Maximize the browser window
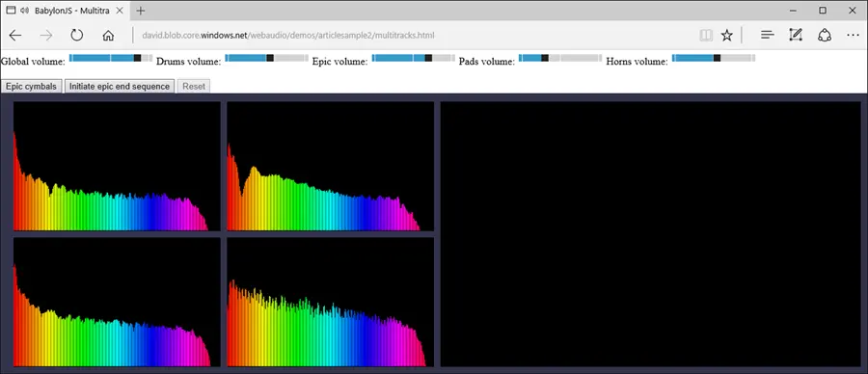This screenshot has width=868, height=374. [823, 11]
